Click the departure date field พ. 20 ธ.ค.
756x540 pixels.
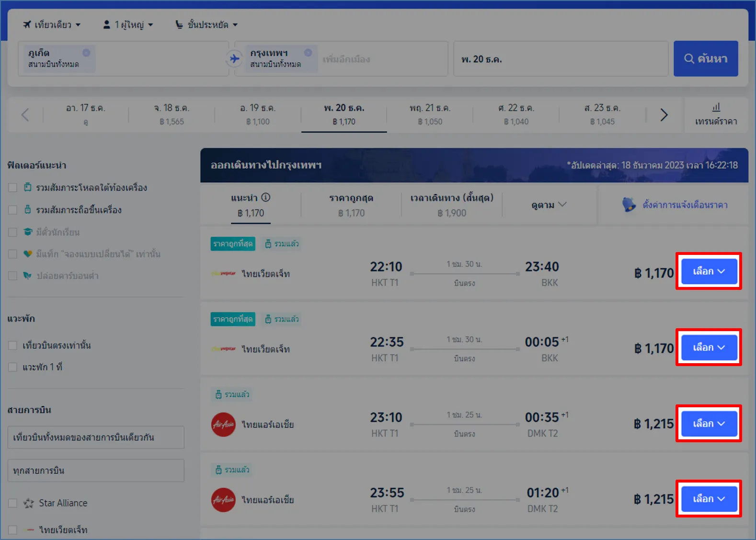[x=560, y=59]
